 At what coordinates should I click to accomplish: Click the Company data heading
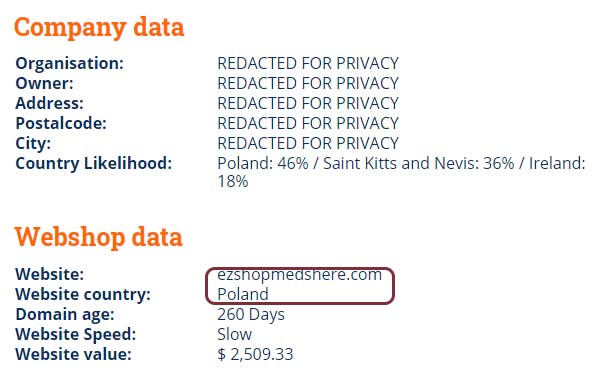click(99, 28)
